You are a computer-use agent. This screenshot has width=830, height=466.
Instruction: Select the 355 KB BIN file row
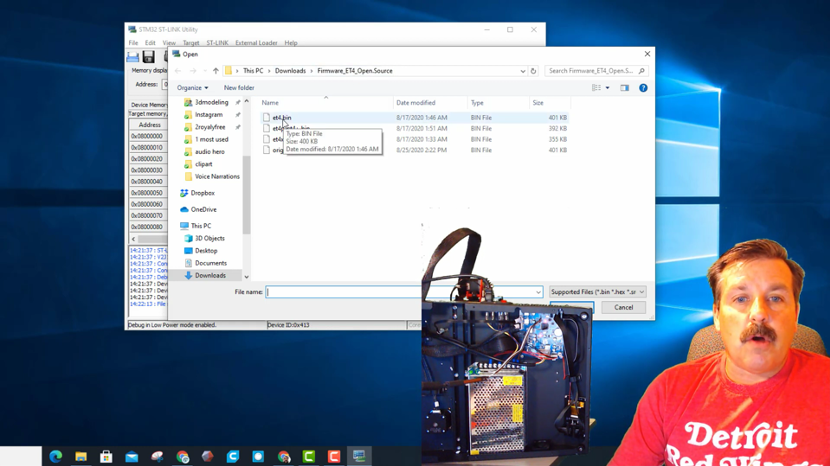pyautogui.click(x=416, y=139)
